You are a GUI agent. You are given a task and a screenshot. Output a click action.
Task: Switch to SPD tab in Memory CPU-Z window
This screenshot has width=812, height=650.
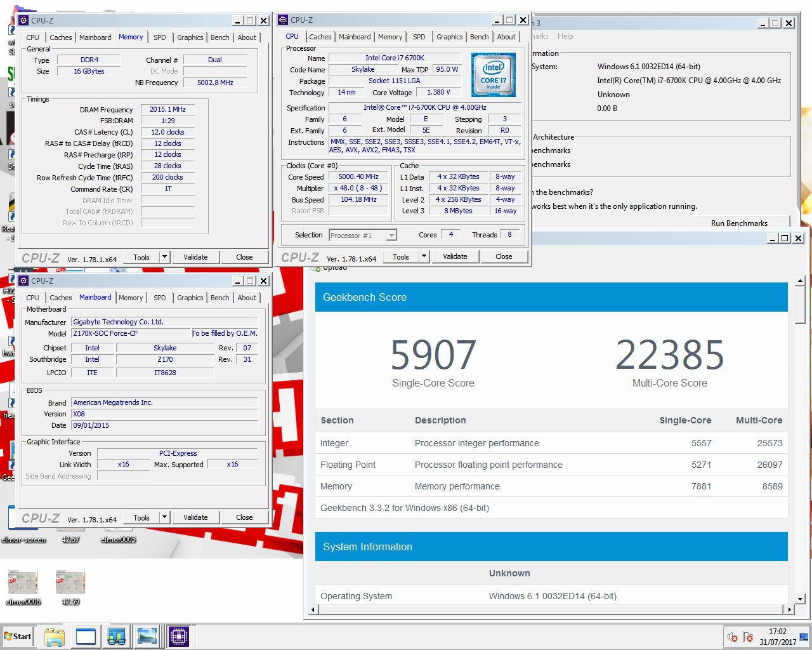pos(160,37)
